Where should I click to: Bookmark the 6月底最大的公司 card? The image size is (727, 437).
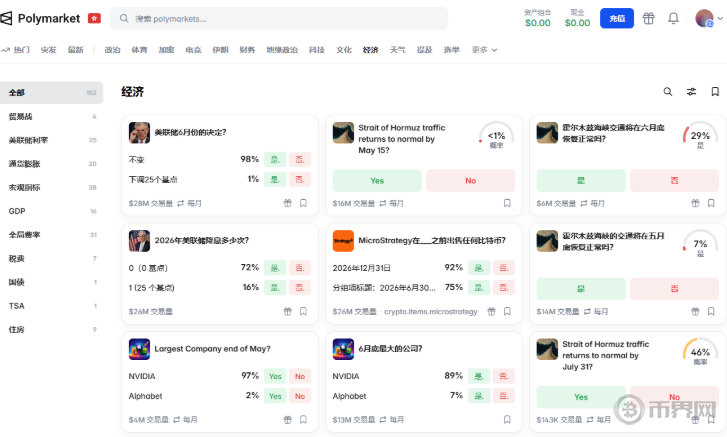507,419
